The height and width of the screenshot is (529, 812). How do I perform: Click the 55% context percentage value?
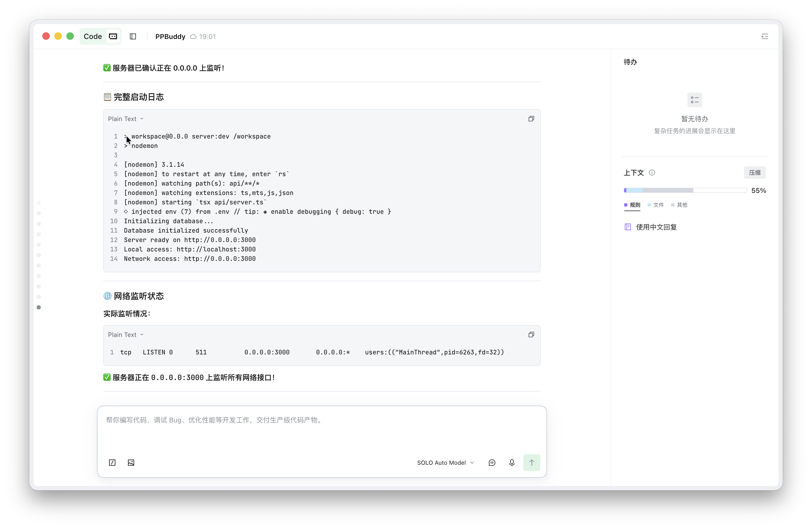758,191
